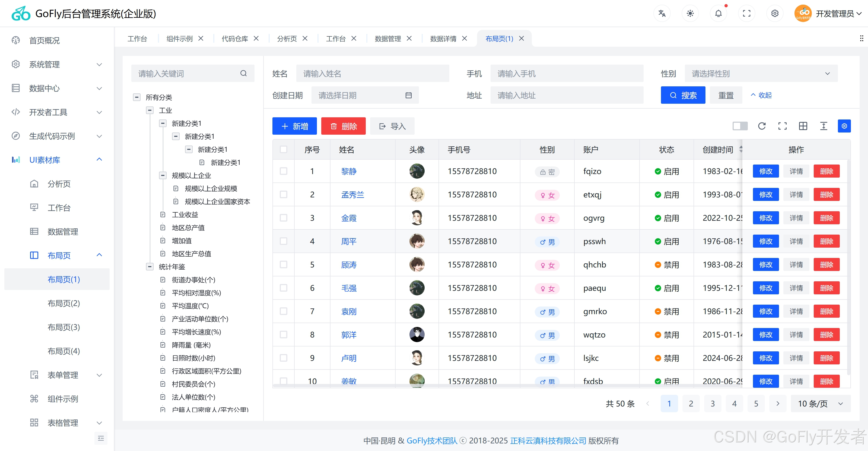This screenshot has width=868, height=451.
Task: Open 布局页(2) in sidebar menu
Action: click(64, 303)
